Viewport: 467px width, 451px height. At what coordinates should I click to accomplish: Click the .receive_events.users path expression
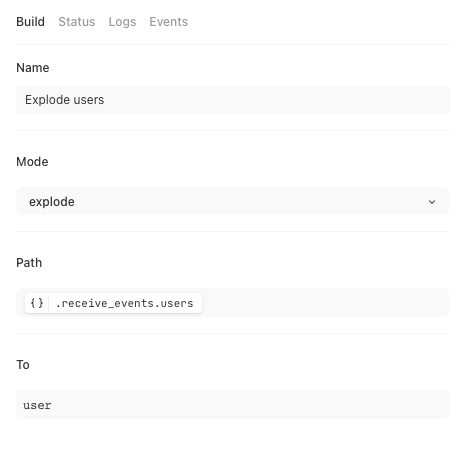pyautogui.click(x=124, y=303)
